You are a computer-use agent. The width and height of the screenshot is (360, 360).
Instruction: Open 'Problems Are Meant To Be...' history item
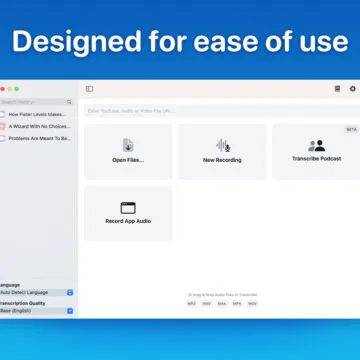pyautogui.click(x=36, y=138)
